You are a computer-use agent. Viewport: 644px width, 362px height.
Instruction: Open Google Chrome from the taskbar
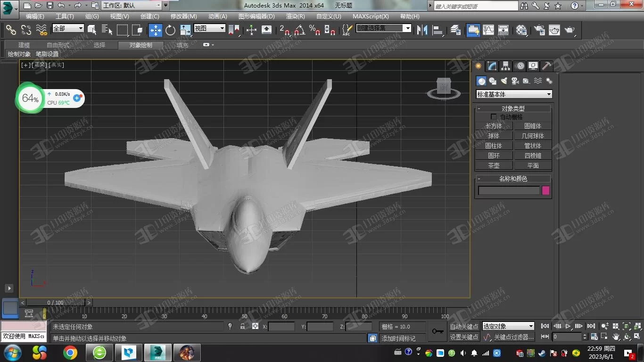point(70,353)
